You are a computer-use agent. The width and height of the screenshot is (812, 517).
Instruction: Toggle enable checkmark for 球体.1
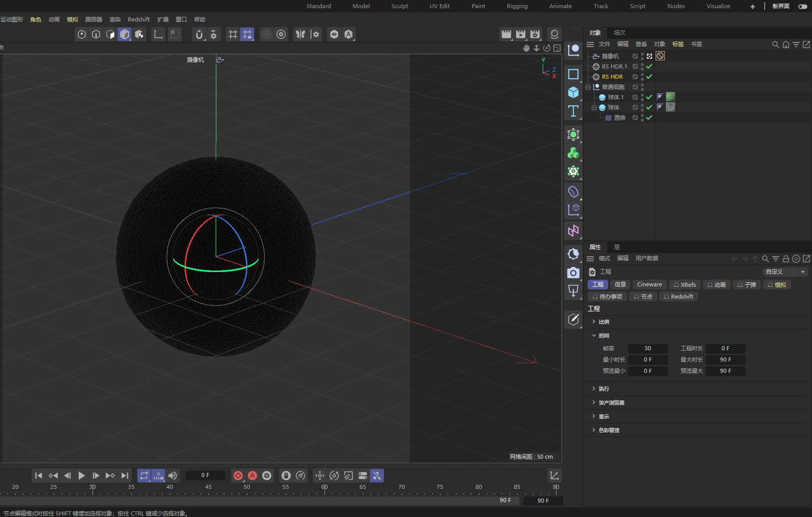pos(649,97)
